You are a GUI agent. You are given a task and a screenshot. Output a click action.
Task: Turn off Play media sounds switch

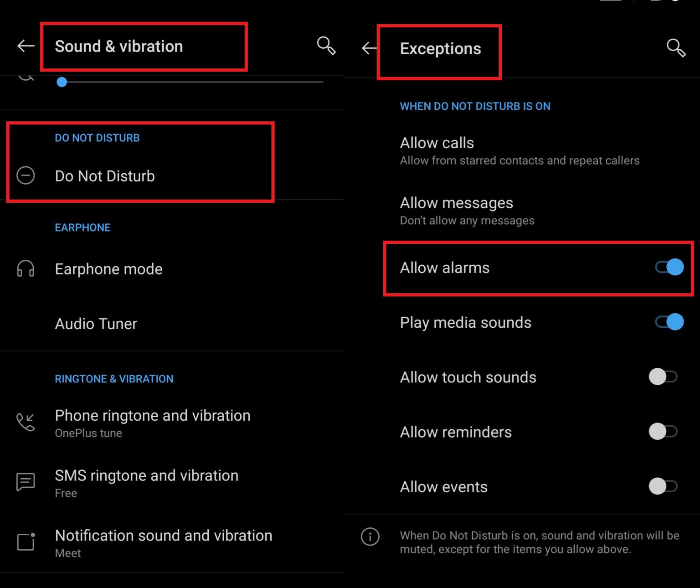[669, 322]
